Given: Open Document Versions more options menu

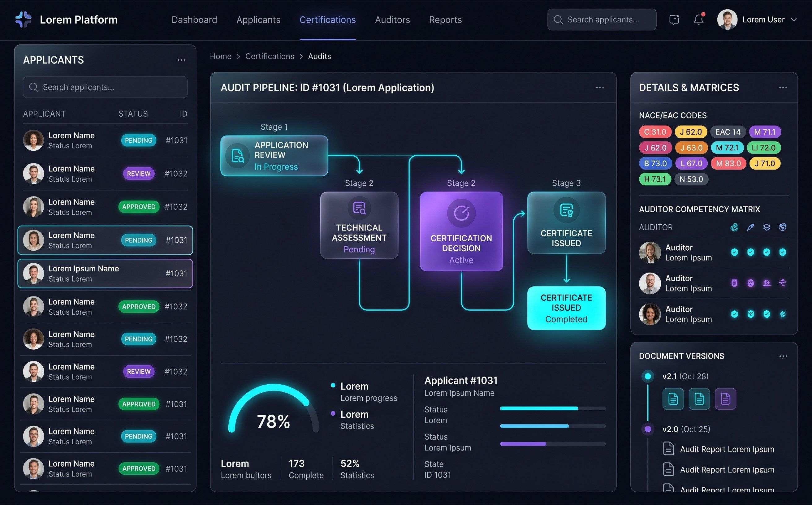Looking at the screenshot, I should click(783, 356).
